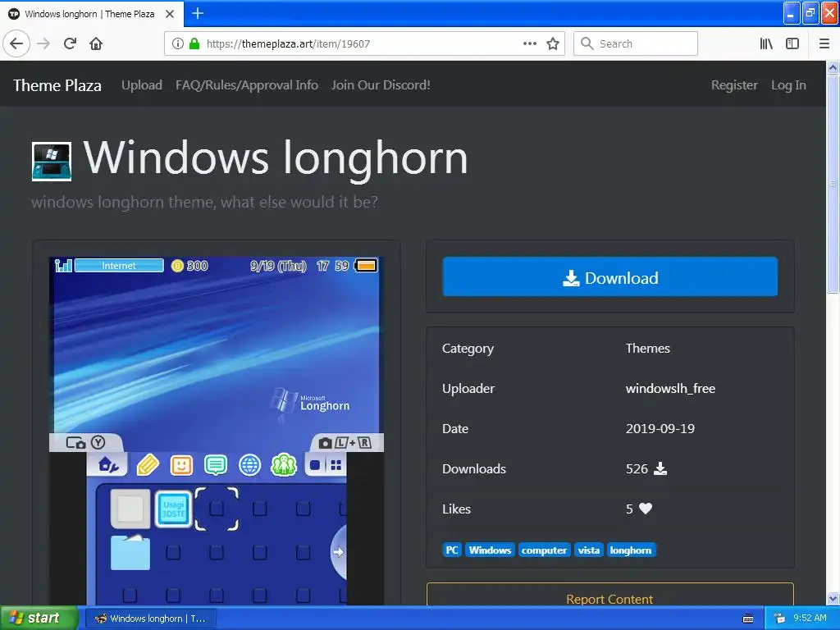The height and width of the screenshot is (630, 840).
Task: Select the longhorn tag
Action: tap(631, 550)
